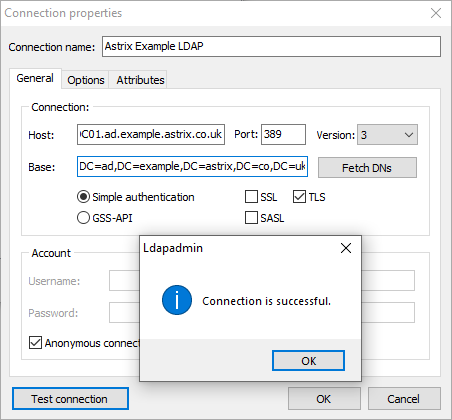The image size is (452, 420).
Task: Toggle the Anonymous connection checkbox
Action: click(35, 343)
